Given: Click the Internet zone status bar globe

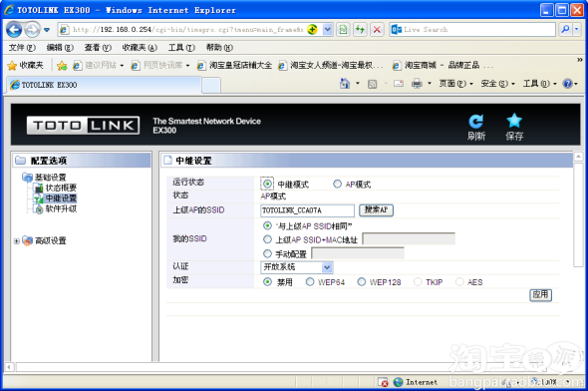Looking at the screenshot, I should click(x=399, y=382).
